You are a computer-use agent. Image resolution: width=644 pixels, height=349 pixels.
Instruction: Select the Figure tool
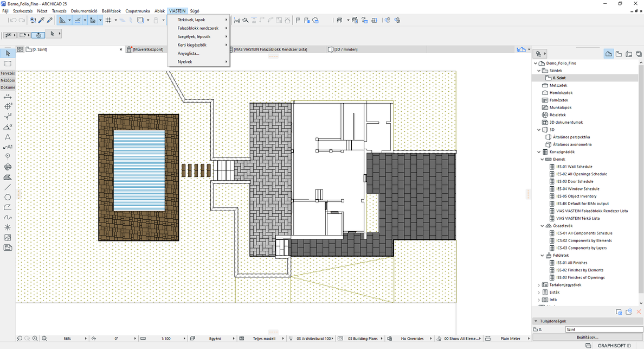[x=8, y=238]
